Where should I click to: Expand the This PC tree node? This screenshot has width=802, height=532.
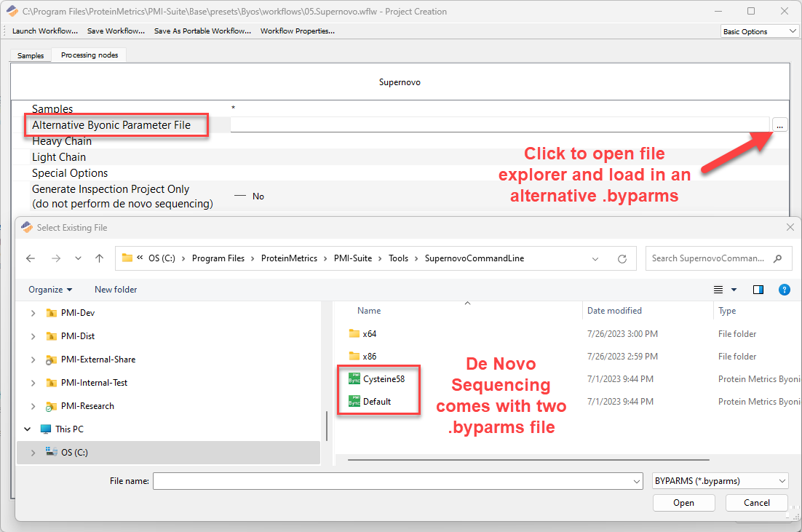tap(27, 429)
